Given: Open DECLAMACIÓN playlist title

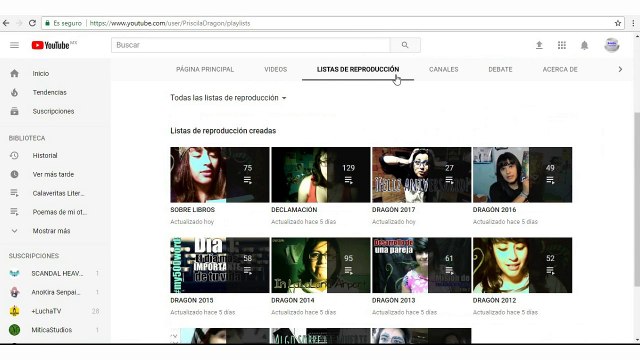Looking at the screenshot, I should (294, 210).
